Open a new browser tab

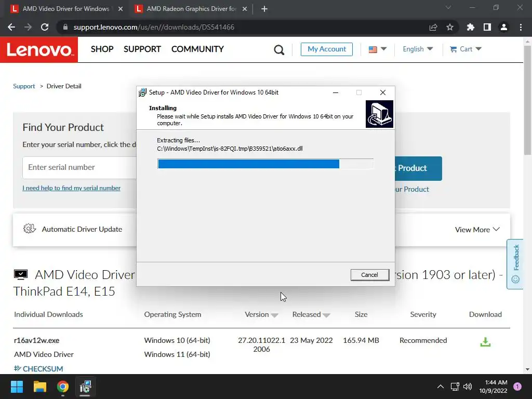(264, 9)
